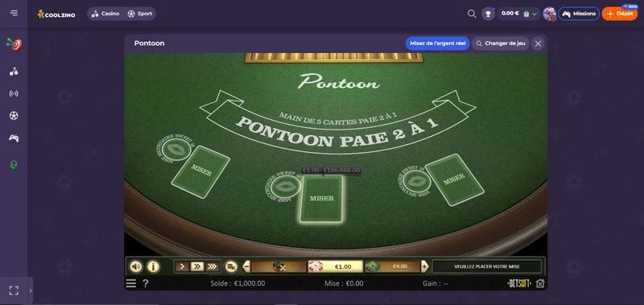Toggle fullscreen mode icon
This screenshot has width=644, height=305.
coord(14,291)
